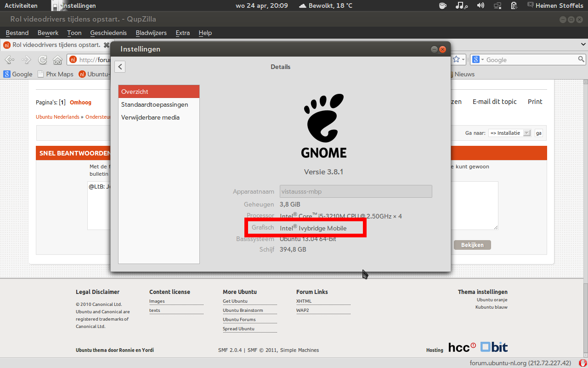Open the Nieuws bookmarks folder

tap(462, 74)
